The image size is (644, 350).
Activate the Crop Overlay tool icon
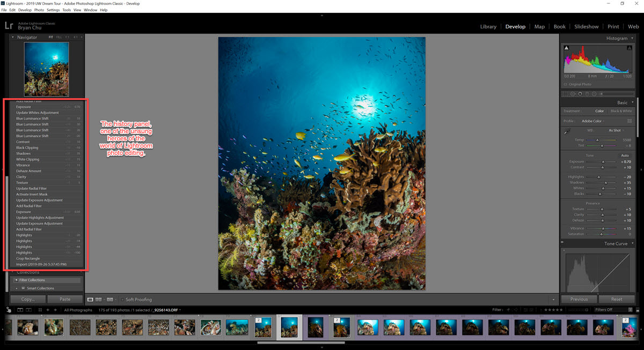pos(565,94)
